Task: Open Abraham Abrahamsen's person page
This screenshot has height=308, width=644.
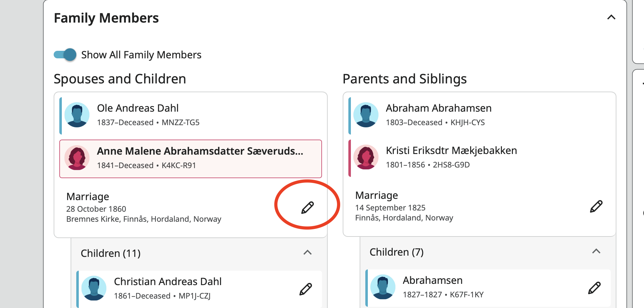Action: pyautogui.click(x=438, y=108)
